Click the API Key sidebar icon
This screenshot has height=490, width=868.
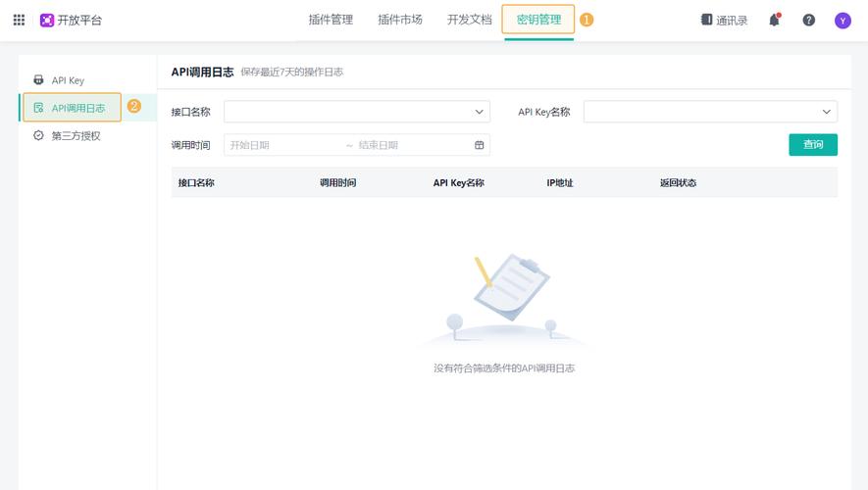tap(38, 79)
